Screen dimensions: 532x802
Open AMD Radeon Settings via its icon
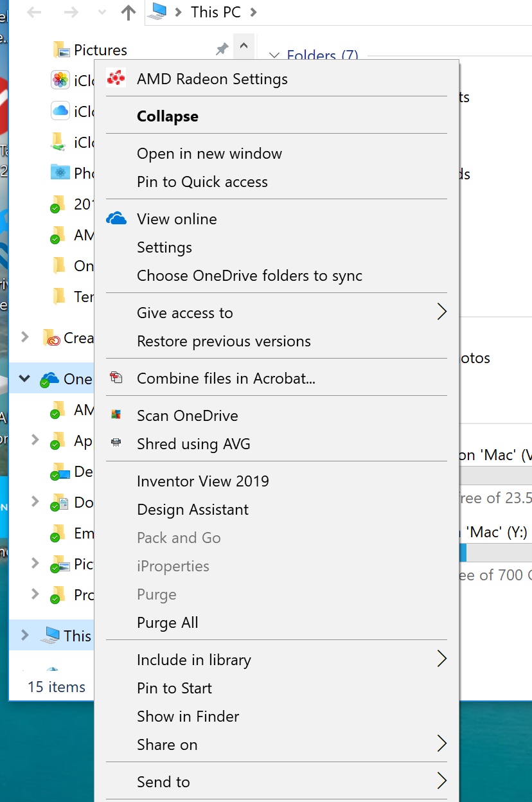118,80
